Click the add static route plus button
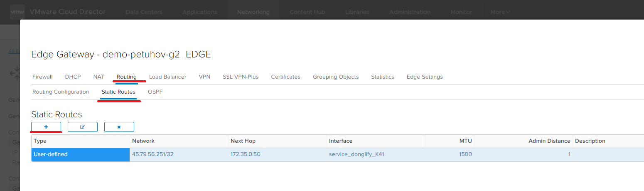Viewport: 644px width, 191px height. click(46, 127)
